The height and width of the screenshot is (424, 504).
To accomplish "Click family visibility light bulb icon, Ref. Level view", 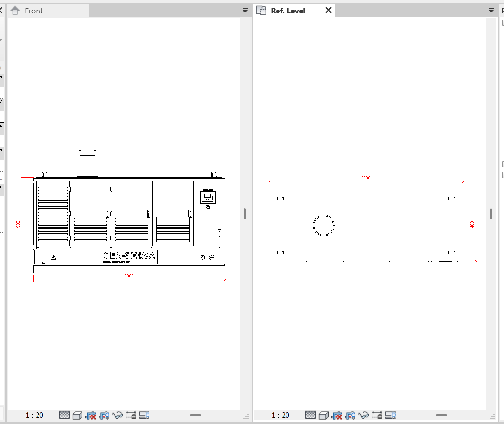I will click(x=350, y=415).
